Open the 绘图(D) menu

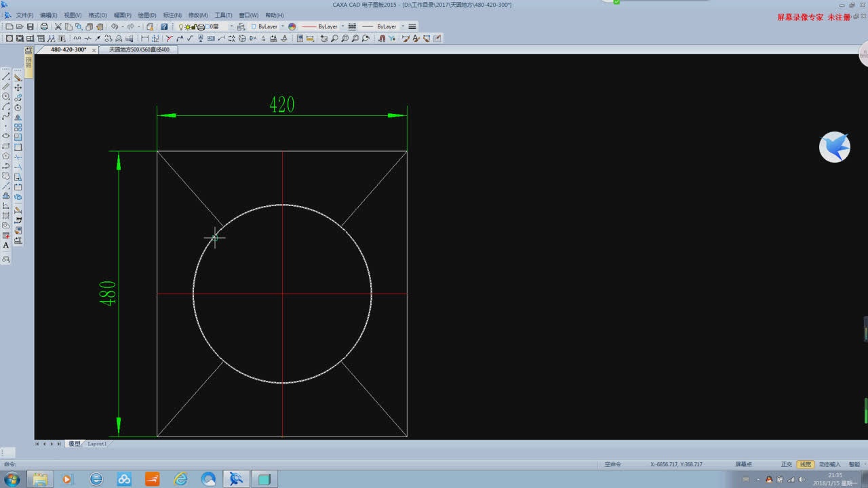click(147, 15)
